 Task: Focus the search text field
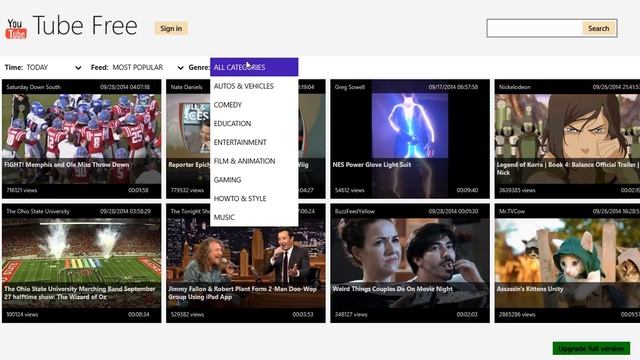[x=535, y=28]
